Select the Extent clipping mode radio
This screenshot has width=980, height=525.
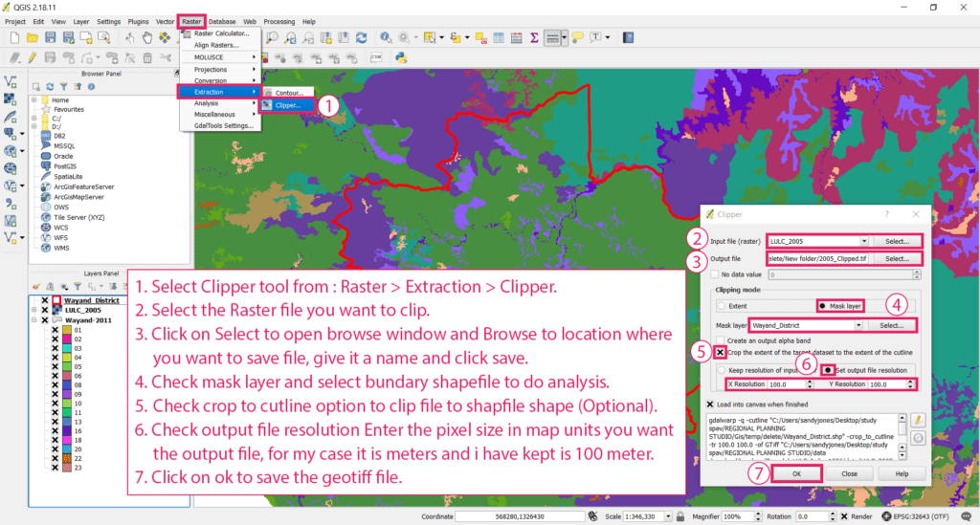tap(722, 306)
